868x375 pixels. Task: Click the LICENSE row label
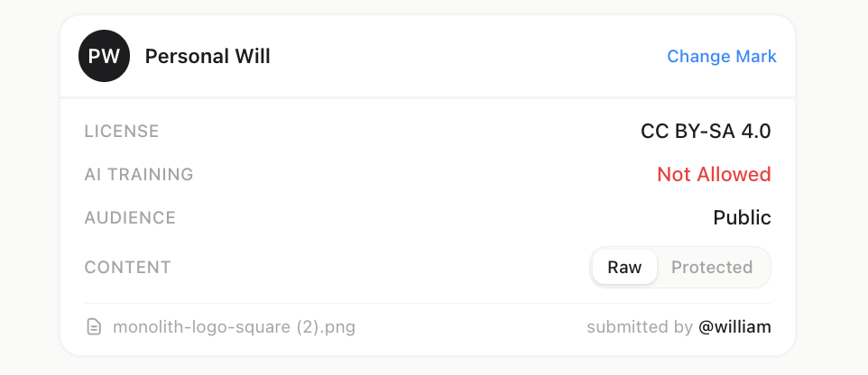[122, 131]
